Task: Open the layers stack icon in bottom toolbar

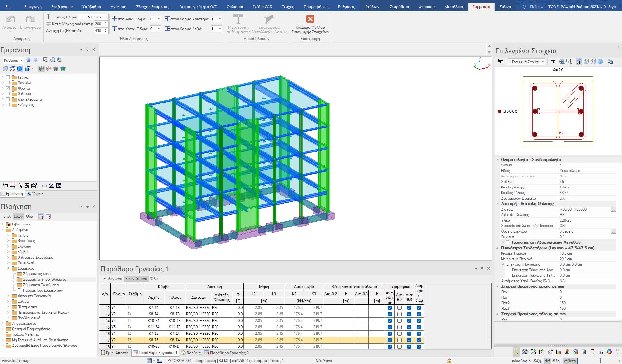Action: tap(525, 352)
